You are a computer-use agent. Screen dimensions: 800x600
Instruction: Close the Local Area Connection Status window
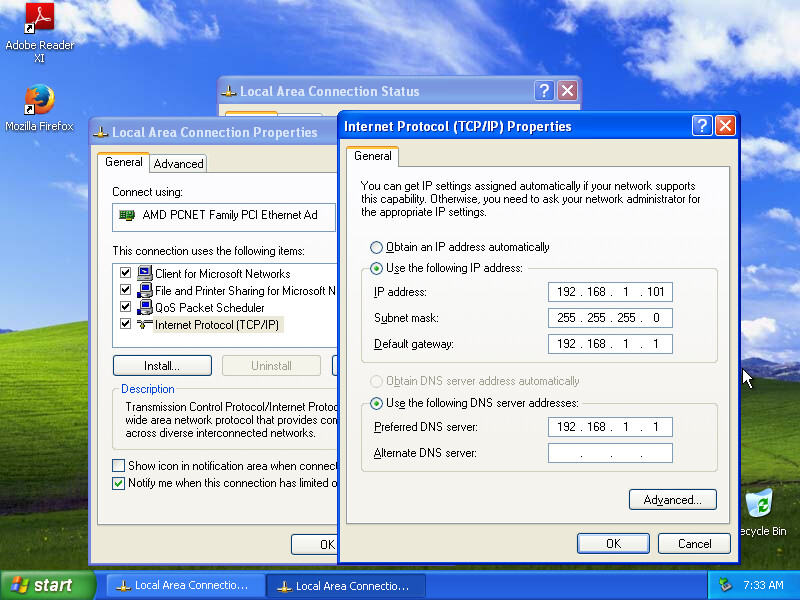(x=567, y=91)
